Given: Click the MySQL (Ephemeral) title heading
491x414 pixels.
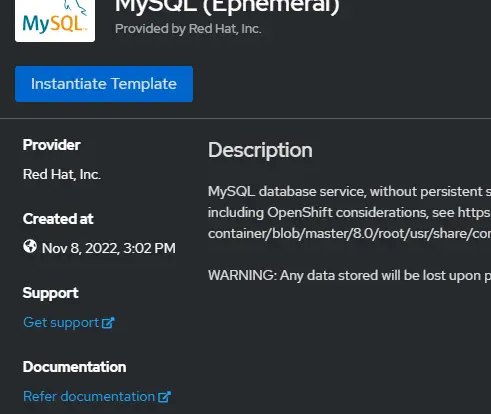Looking at the screenshot, I should [x=227, y=7].
